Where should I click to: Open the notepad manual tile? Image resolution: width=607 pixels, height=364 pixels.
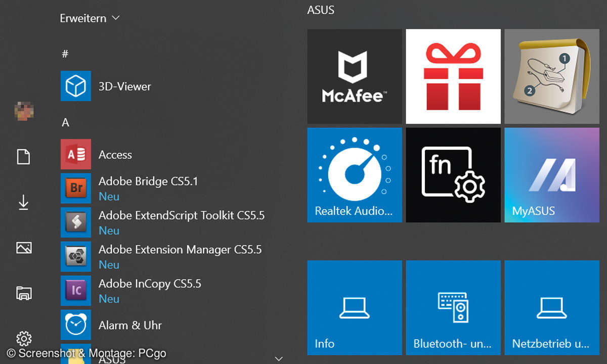pyautogui.click(x=552, y=76)
